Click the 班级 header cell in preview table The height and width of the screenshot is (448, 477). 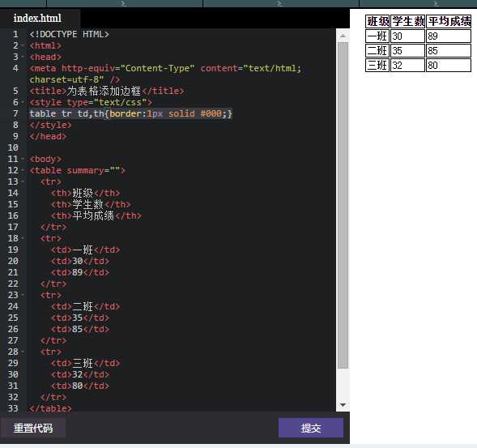377,22
